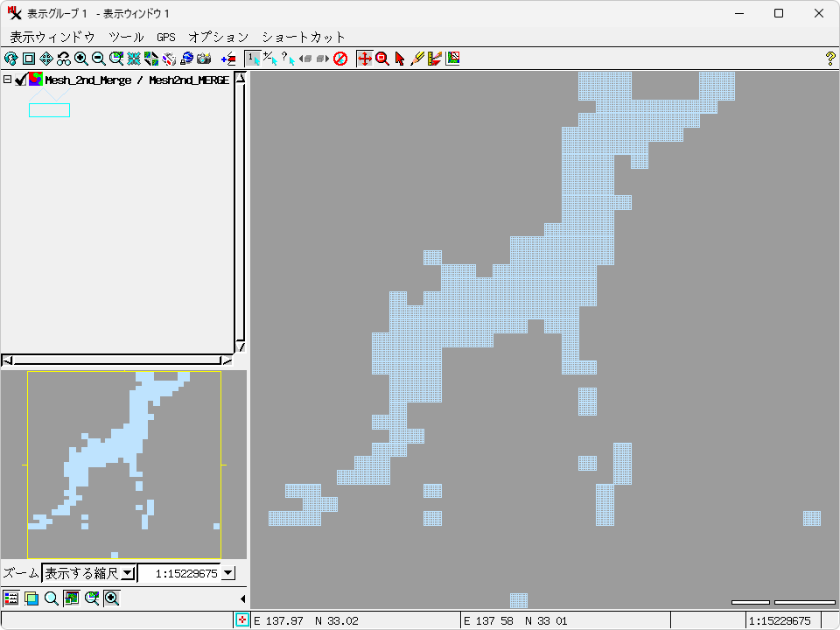This screenshot has width=840, height=630.
Task: Select the red arrow pointer tool
Action: tap(400, 59)
